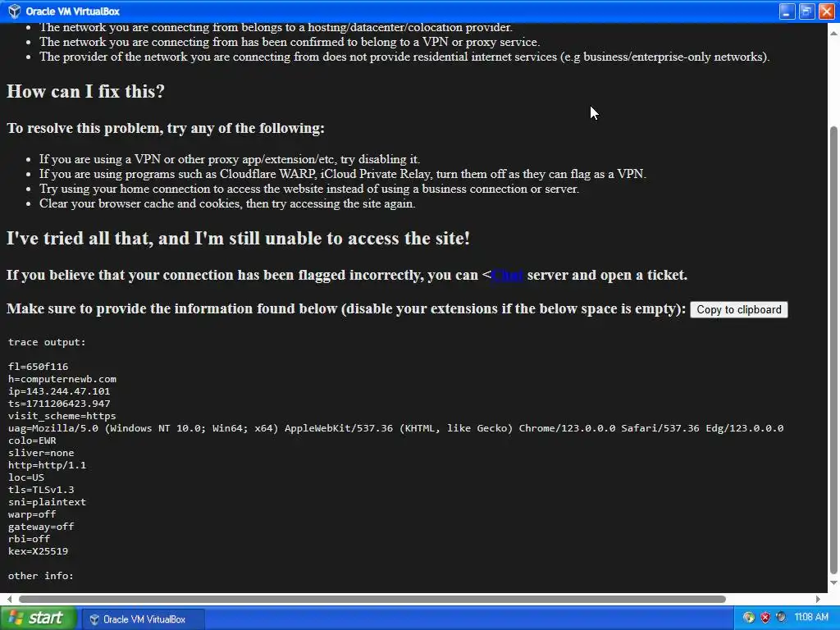Click the 'fl=650f116' trace line
Image resolution: width=840 pixels, height=630 pixels.
tap(38, 367)
